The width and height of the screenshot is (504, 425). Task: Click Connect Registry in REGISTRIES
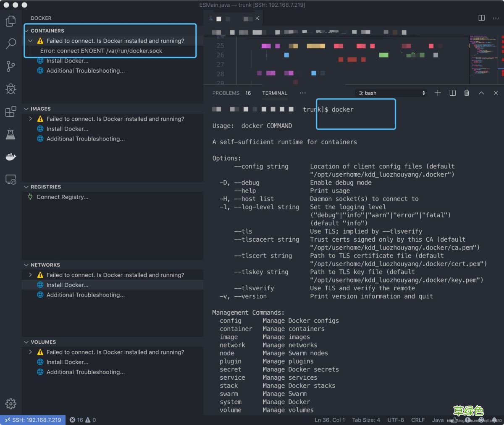click(x=62, y=197)
